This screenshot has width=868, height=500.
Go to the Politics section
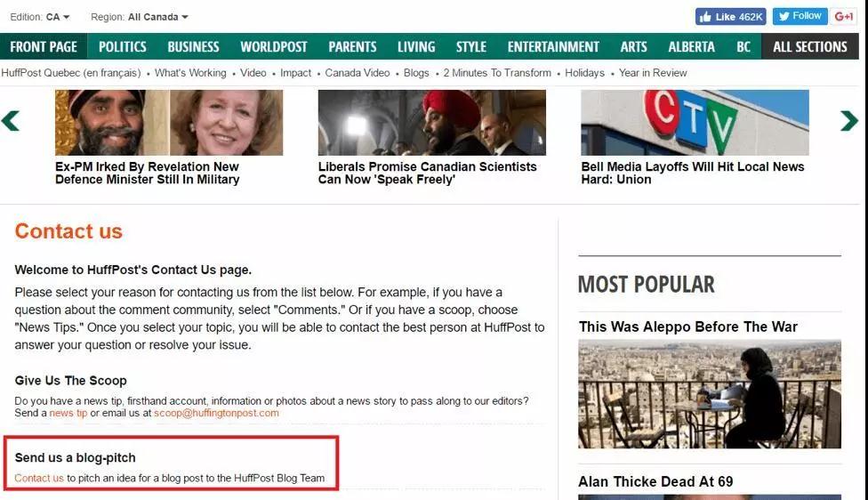[x=123, y=47]
